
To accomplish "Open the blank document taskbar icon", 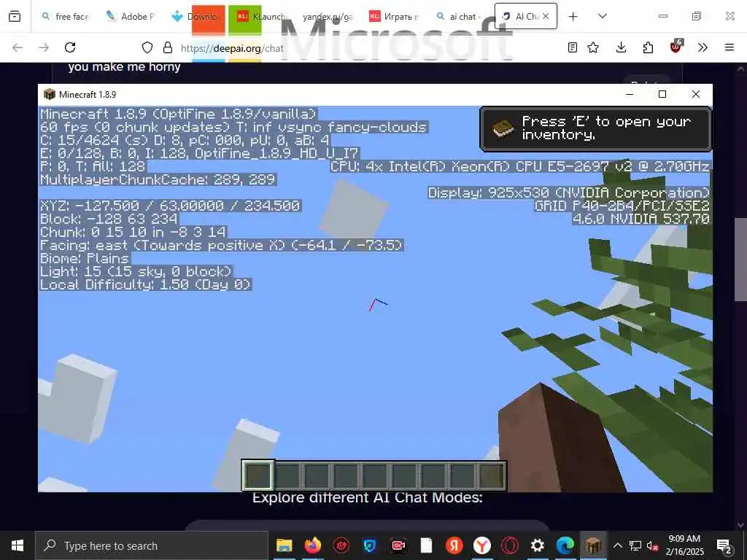I will click(426, 545).
